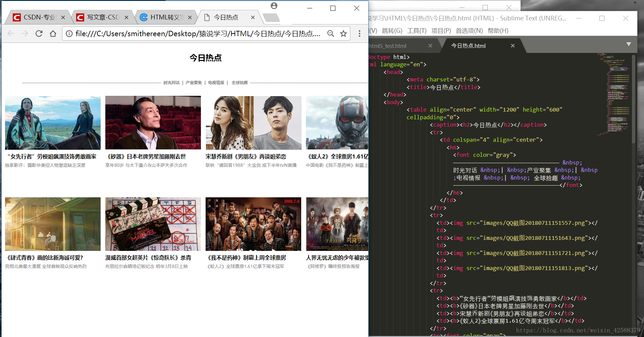The height and width of the screenshot is (337, 644).
Task: Click 全球拾趣 in the page navigation
Action: click(239, 83)
